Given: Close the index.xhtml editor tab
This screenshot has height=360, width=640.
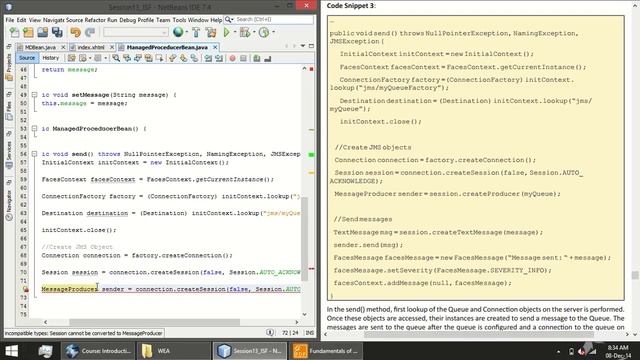Looking at the screenshot, I should point(111,47).
